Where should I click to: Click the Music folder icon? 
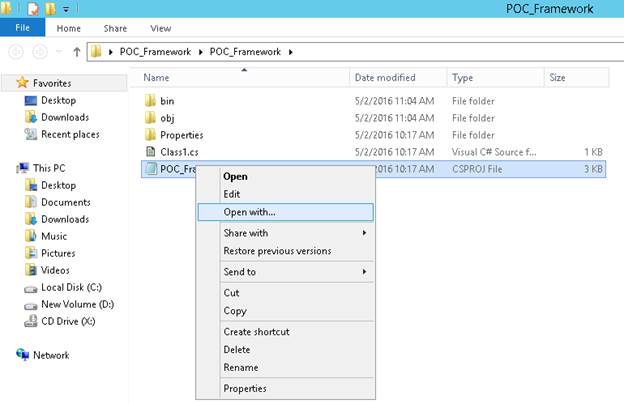point(31,236)
